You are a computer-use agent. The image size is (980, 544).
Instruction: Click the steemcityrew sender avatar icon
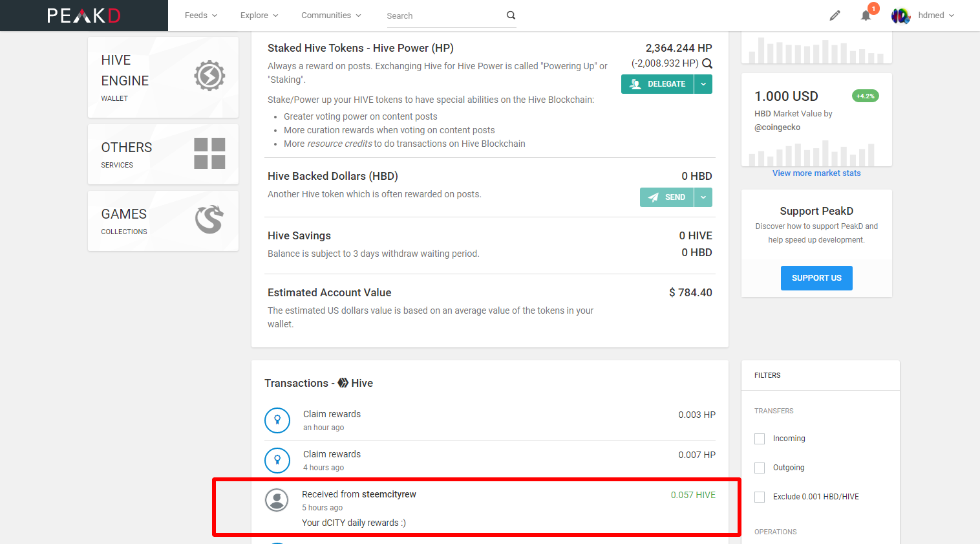(277, 500)
